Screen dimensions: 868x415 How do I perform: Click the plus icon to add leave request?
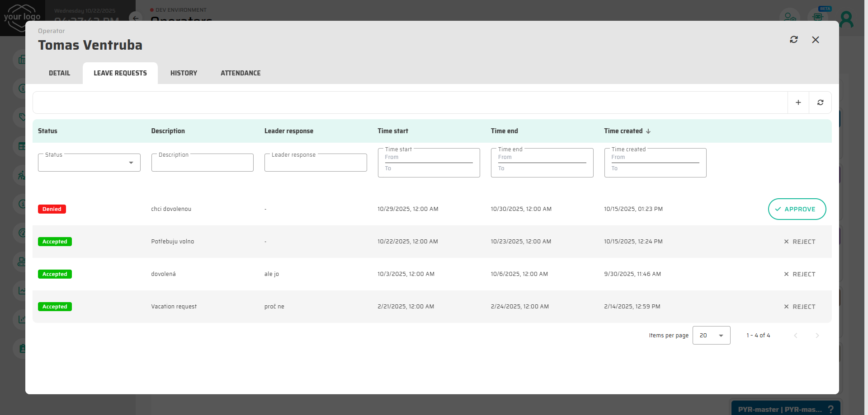[x=798, y=103]
